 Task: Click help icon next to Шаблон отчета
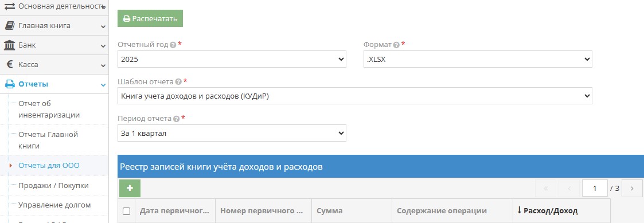tap(178, 82)
